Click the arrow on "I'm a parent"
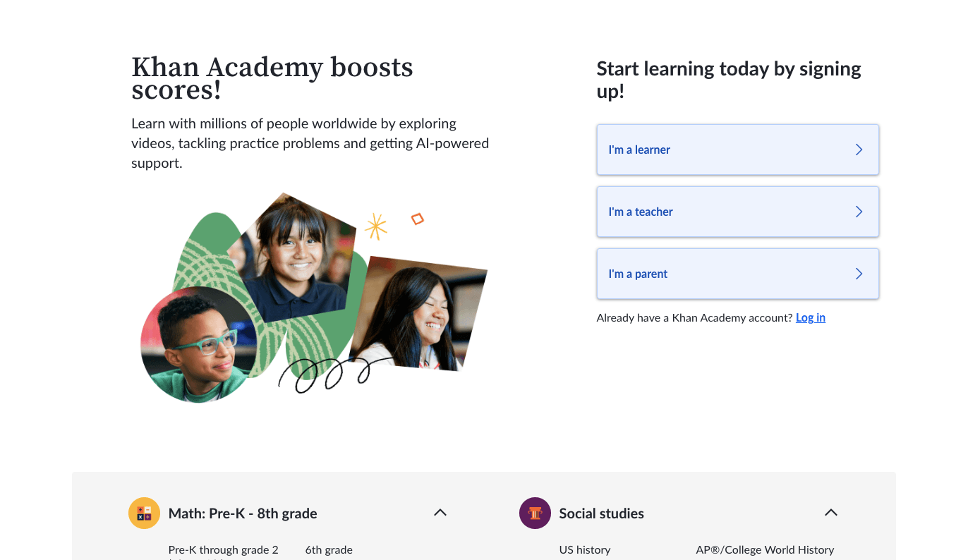 click(x=859, y=274)
